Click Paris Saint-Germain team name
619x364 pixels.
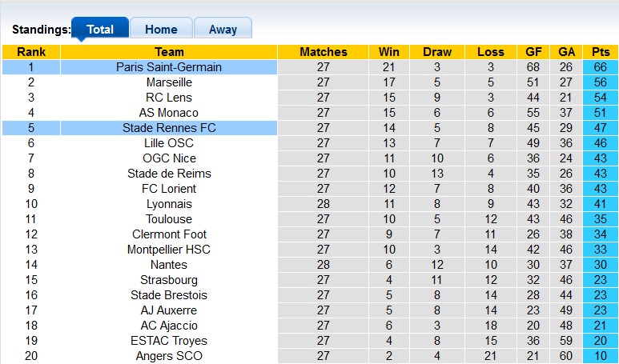(x=169, y=67)
